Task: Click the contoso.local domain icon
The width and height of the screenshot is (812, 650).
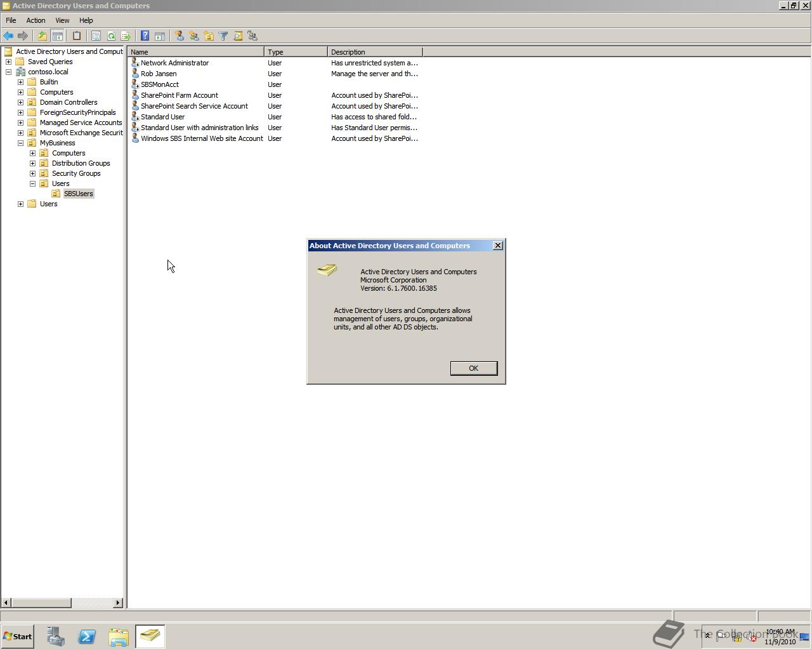Action: (20, 72)
